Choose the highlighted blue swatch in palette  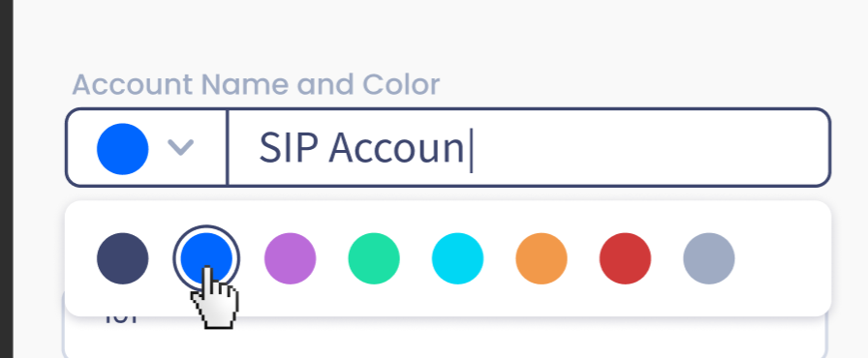[x=206, y=258]
